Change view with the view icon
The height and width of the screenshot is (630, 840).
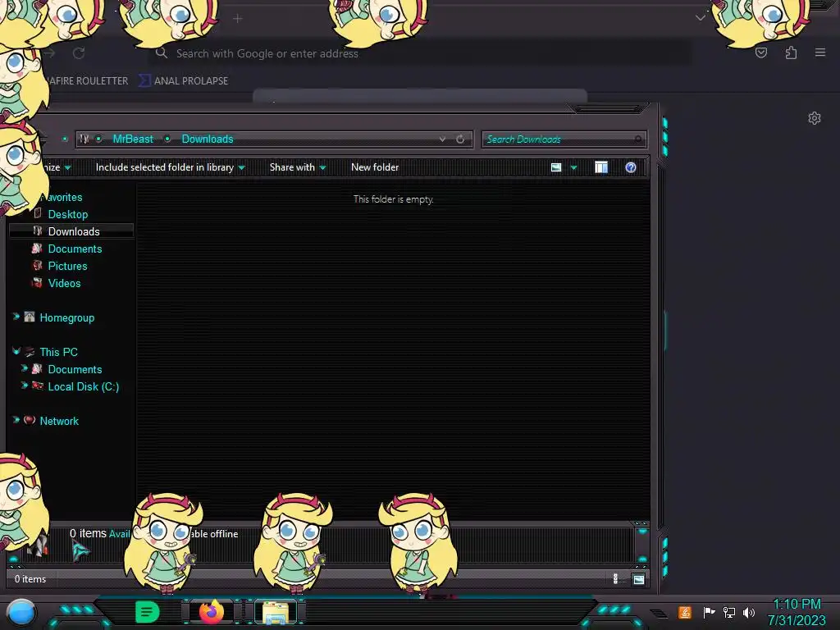click(x=556, y=167)
